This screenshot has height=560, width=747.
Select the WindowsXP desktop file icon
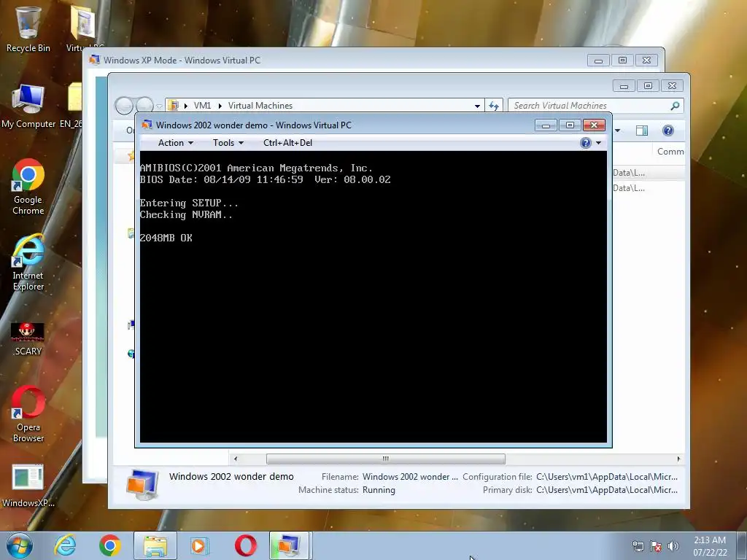tap(28, 486)
